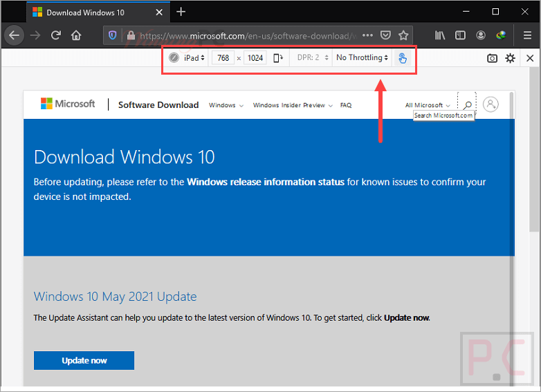Click the Windows 10 May 2021 Update heading
This screenshot has height=392, width=541.
[x=116, y=297]
